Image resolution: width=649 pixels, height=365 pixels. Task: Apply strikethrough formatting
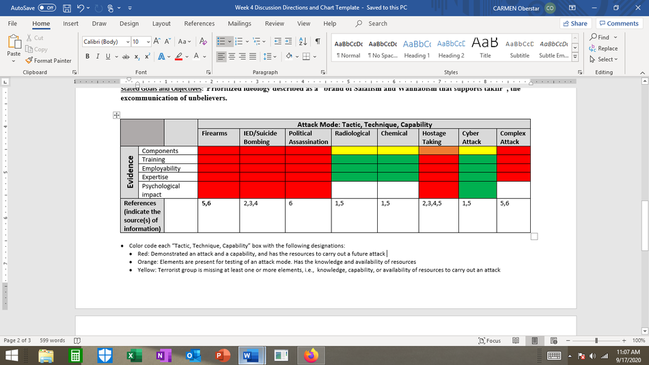(x=126, y=57)
